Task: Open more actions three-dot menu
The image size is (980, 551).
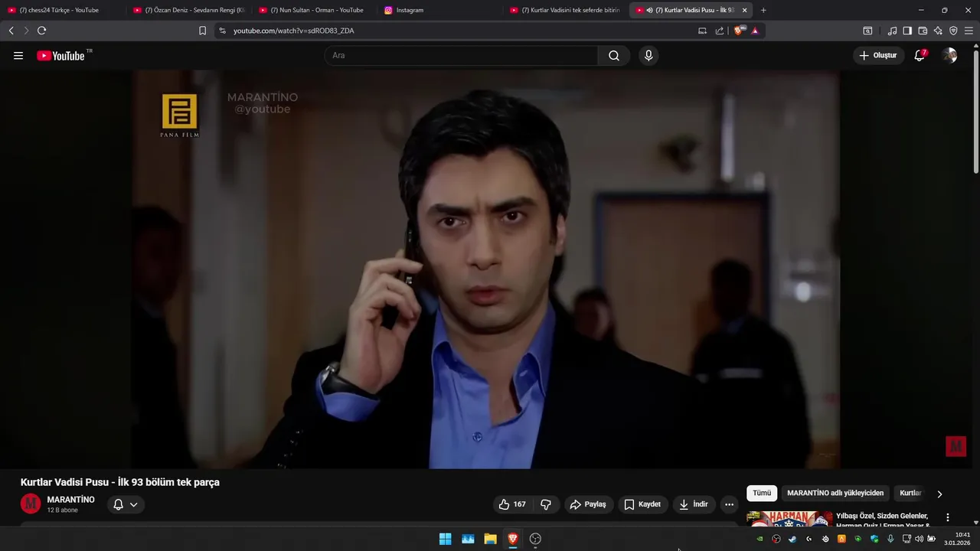Action: 729,504
